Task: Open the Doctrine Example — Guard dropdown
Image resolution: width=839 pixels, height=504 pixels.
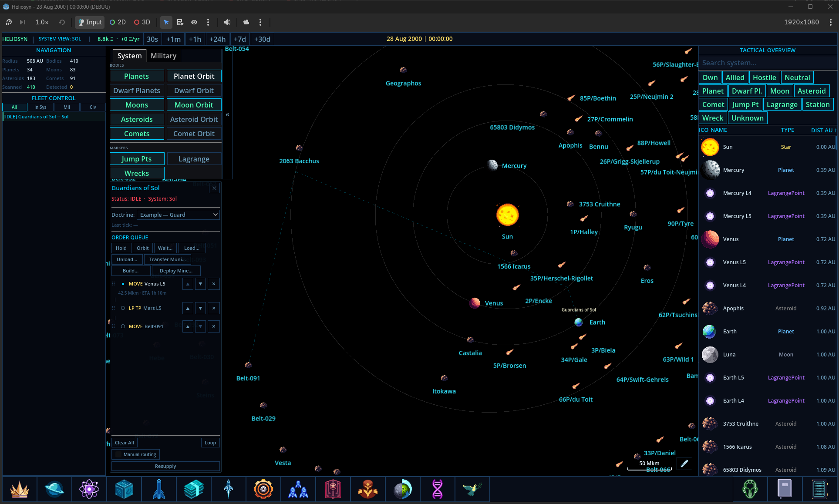Action: pos(178,215)
